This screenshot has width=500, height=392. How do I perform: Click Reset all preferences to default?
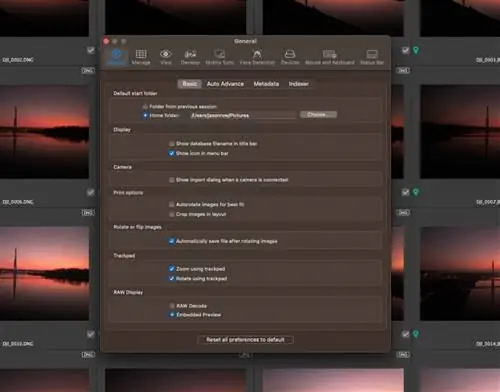245,340
